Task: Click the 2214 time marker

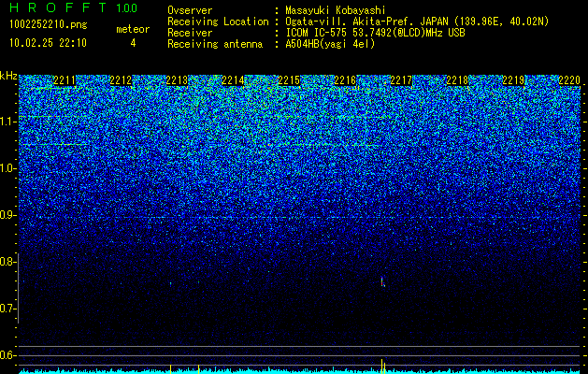Action: click(x=233, y=80)
